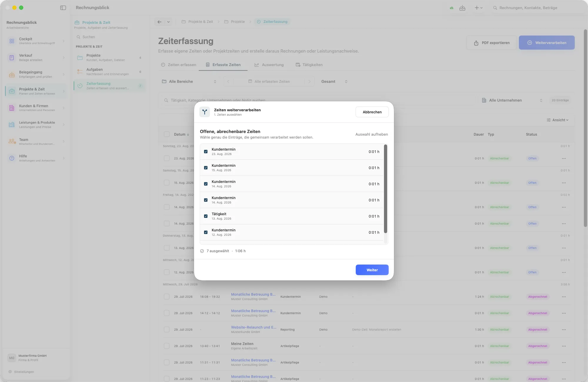Image resolution: width=588 pixels, height=382 pixels.
Task: Click the dialog list scrollbar
Action: click(385, 189)
